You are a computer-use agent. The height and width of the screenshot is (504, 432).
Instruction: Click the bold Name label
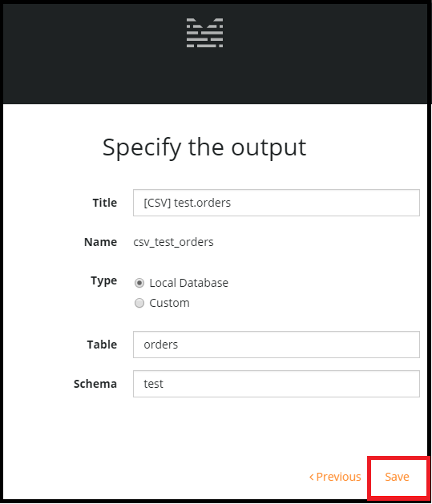[x=101, y=242]
